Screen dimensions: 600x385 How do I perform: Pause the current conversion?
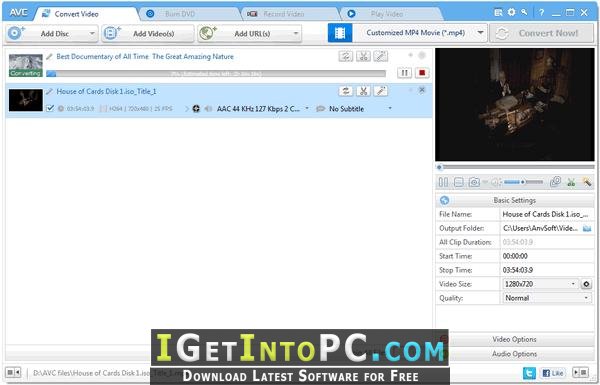click(x=404, y=73)
